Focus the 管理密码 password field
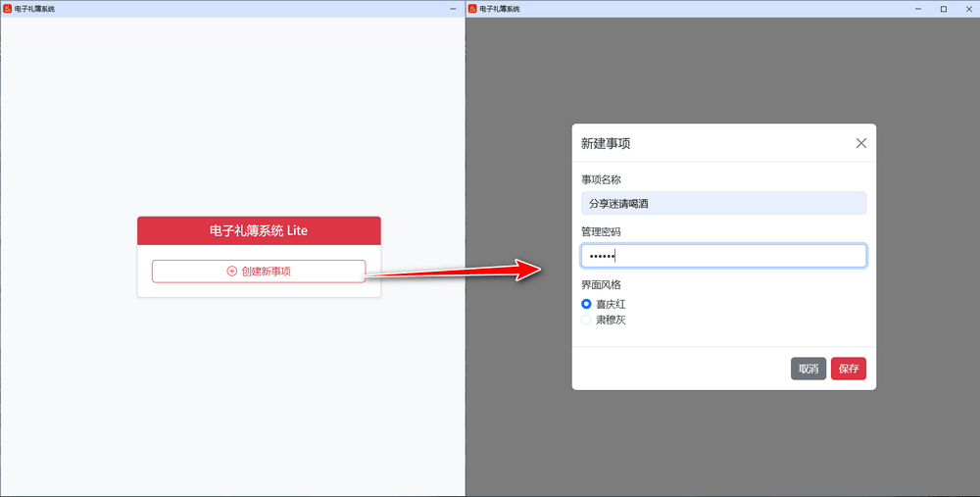Image resolution: width=980 pixels, height=497 pixels. point(724,256)
